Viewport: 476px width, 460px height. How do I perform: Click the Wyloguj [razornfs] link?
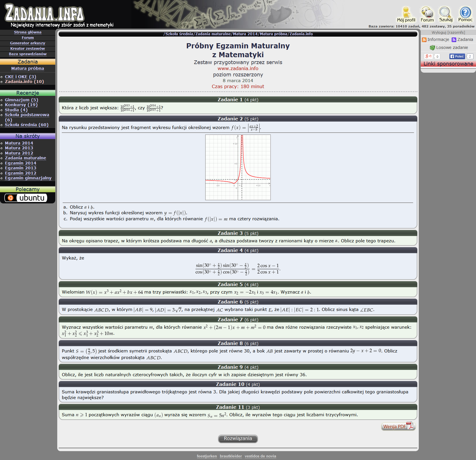[x=448, y=33]
